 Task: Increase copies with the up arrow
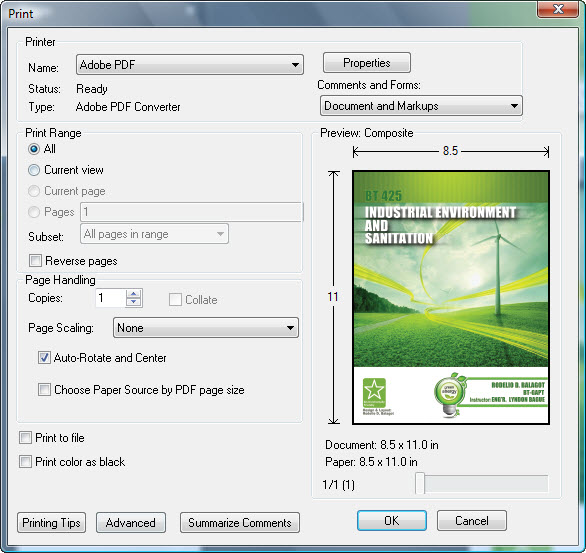coord(133,294)
